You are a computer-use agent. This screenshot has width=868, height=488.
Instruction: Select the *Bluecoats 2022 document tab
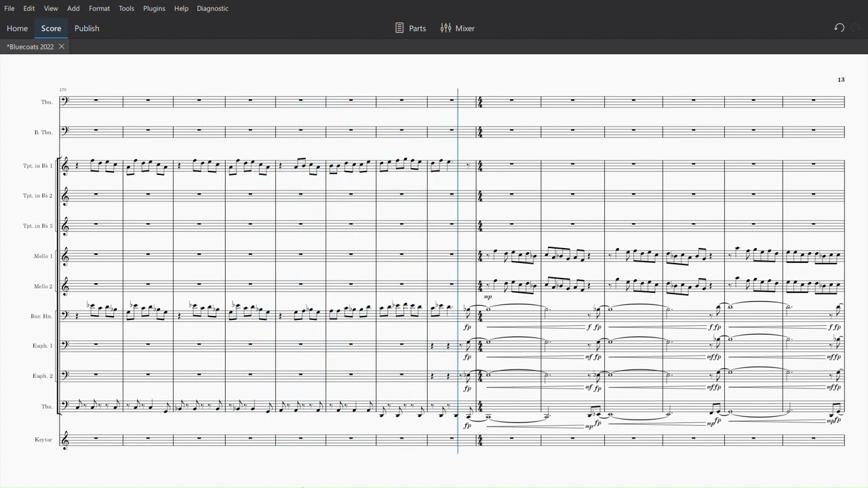pyautogui.click(x=31, y=47)
